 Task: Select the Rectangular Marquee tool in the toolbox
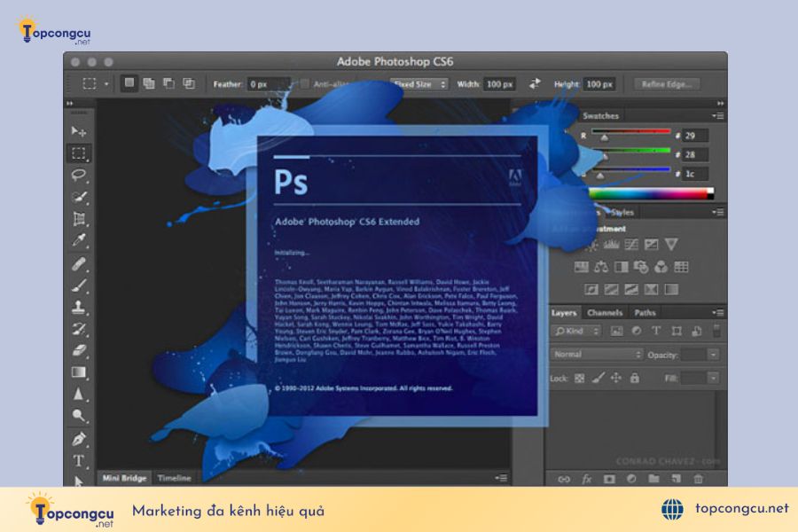(x=79, y=153)
